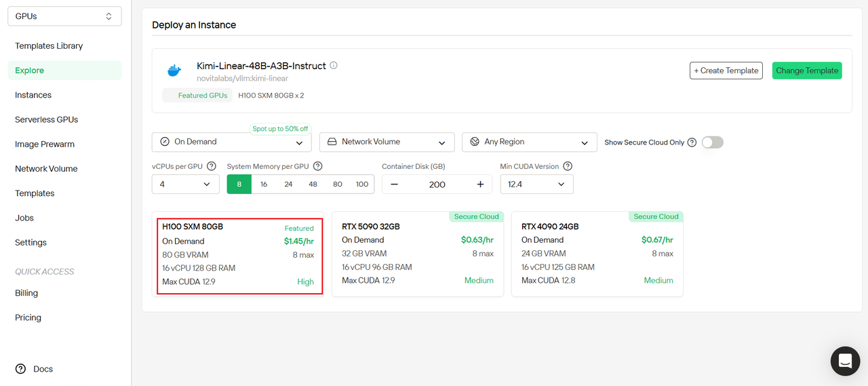Go to Explore in sidebar
Viewport: 868px width, 386px height.
pos(64,71)
